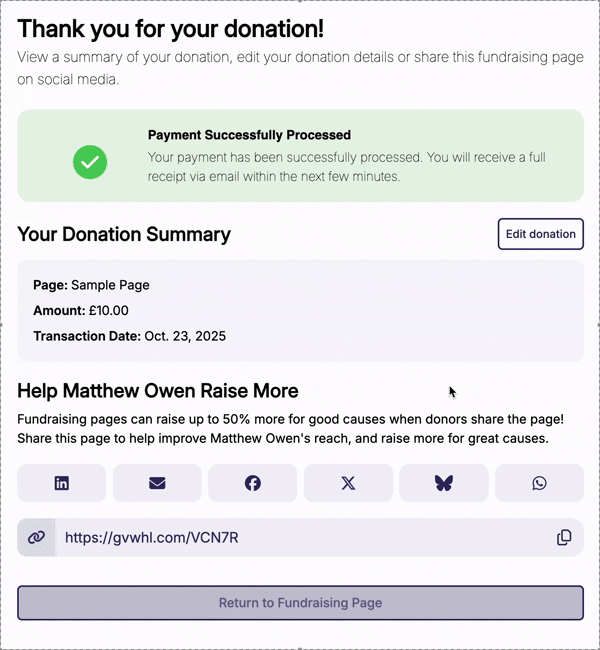Return to Fundraising Page
Viewport: 600px width, 650px height.
[300, 603]
